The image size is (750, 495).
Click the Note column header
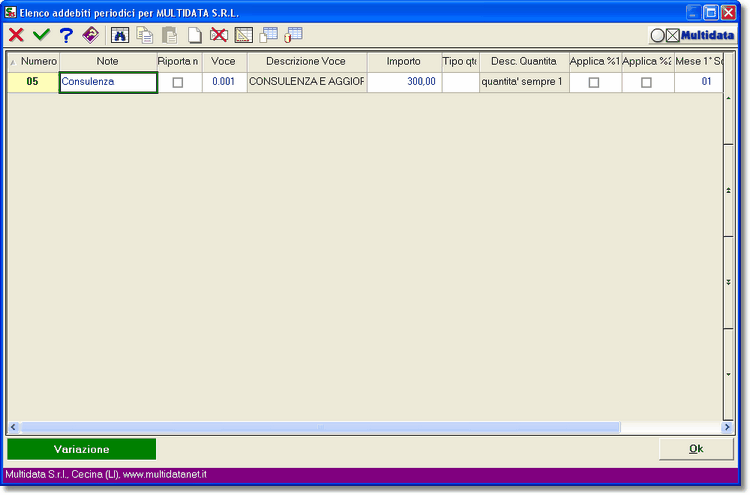[108, 62]
